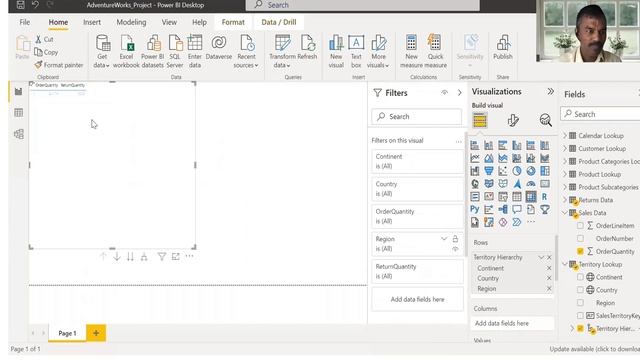Uncheck the OrderQuantity field checkbox
This screenshot has height=360, width=640.
click(x=580, y=251)
